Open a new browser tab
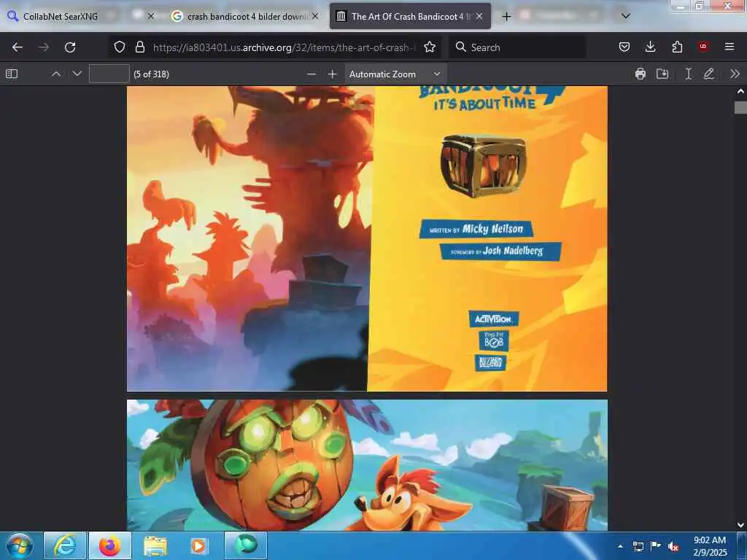 (506, 16)
